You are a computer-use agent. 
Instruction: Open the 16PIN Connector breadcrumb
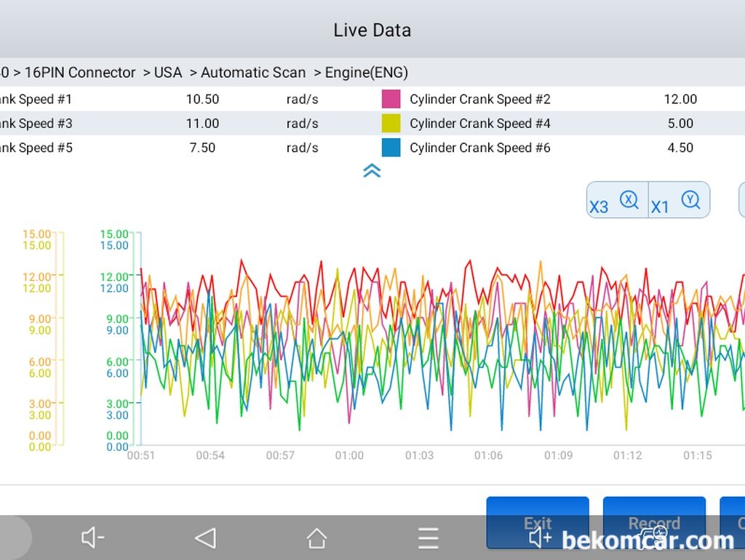tap(80, 72)
